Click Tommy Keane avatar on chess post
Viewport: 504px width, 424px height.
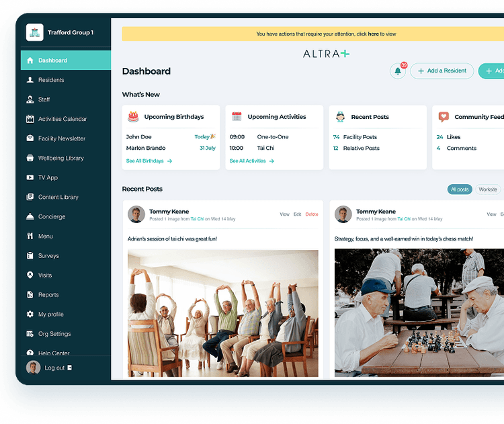click(343, 214)
